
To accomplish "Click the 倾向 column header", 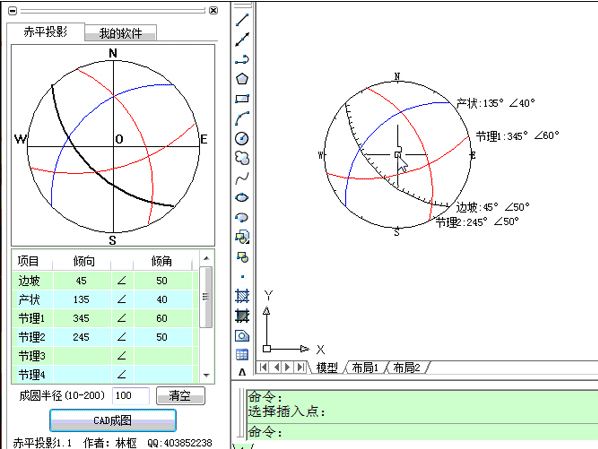I will [x=84, y=261].
